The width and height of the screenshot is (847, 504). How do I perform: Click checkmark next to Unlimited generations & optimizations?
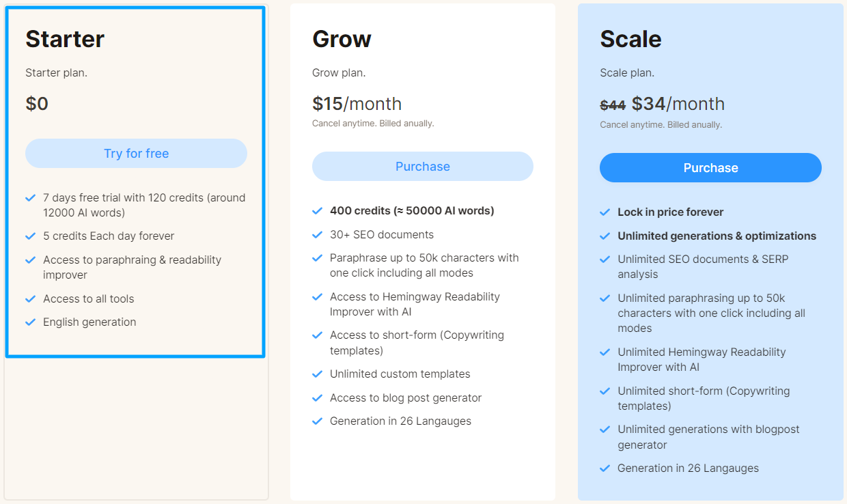point(605,236)
